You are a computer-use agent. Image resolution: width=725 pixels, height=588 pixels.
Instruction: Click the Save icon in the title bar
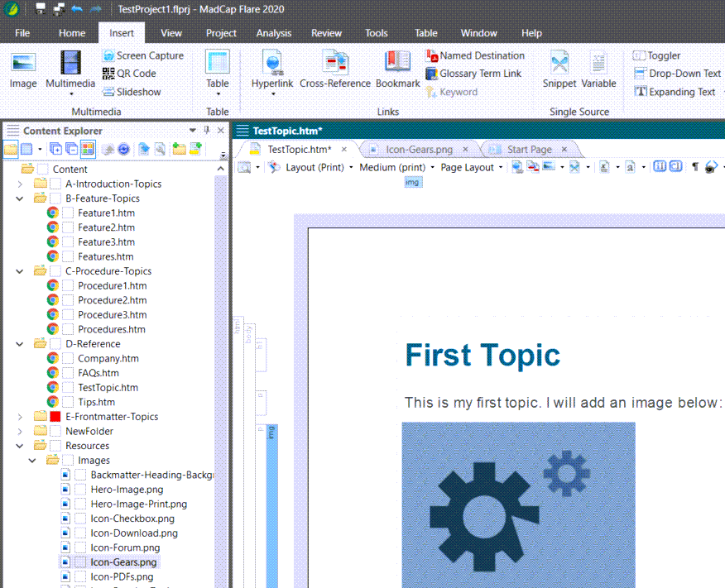(41, 9)
